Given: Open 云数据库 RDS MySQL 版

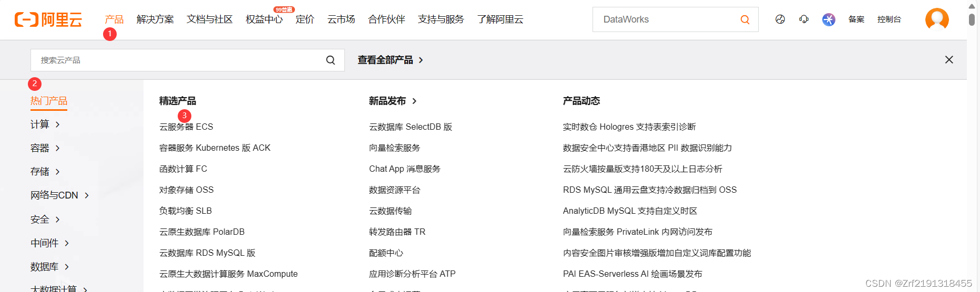Looking at the screenshot, I should pyautogui.click(x=207, y=253).
